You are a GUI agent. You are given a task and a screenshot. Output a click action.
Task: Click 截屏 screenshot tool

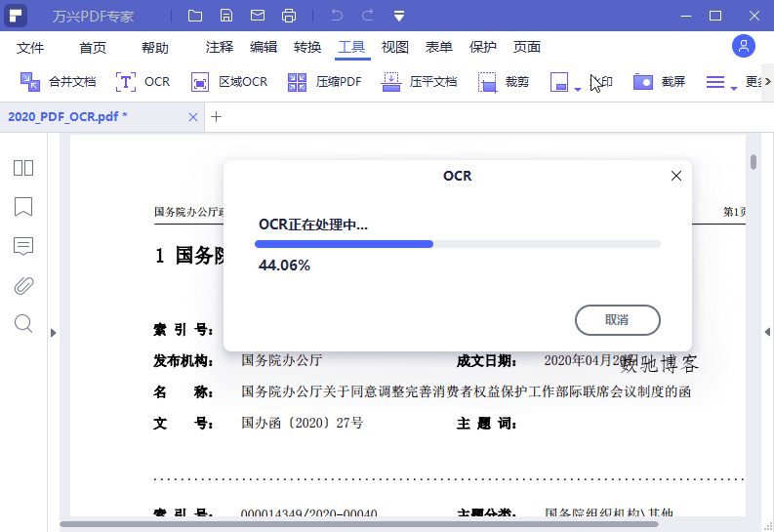[x=660, y=82]
